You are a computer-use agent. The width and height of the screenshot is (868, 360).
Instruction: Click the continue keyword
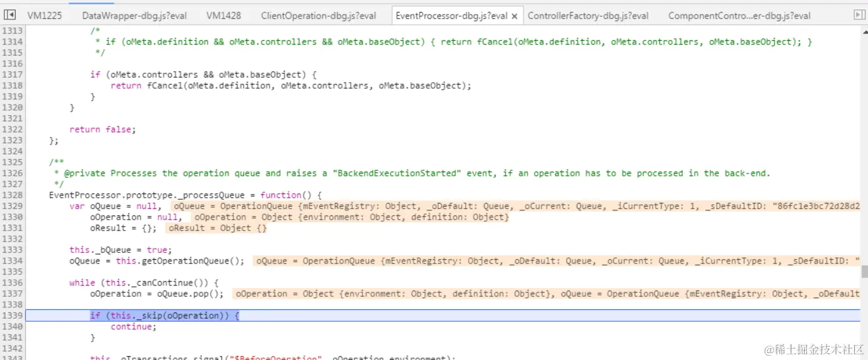click(x=131, y=326)
